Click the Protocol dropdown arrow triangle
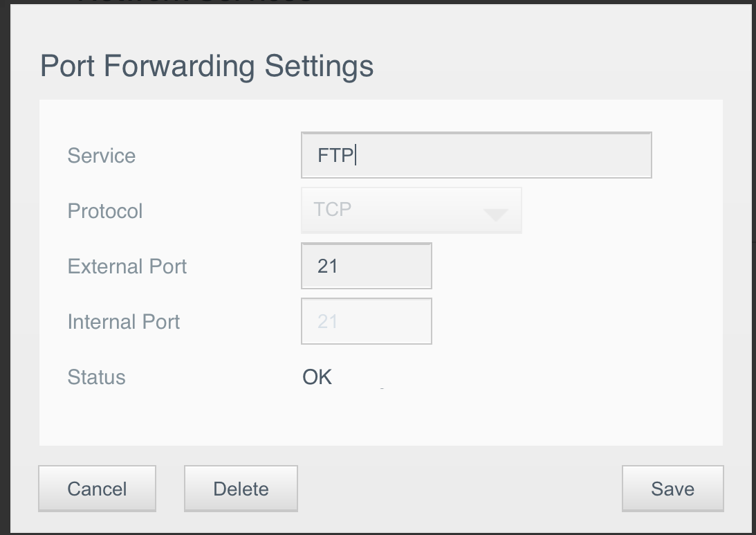This screenshot has height=535, width=756. 496,215
